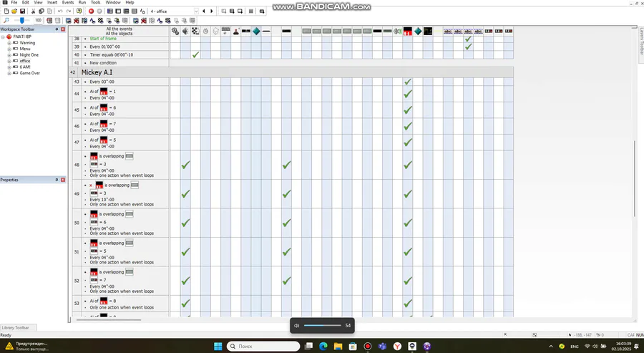Click the system volume slider popup
This screenshot has width=644, height=353.
tap(323, 326)
